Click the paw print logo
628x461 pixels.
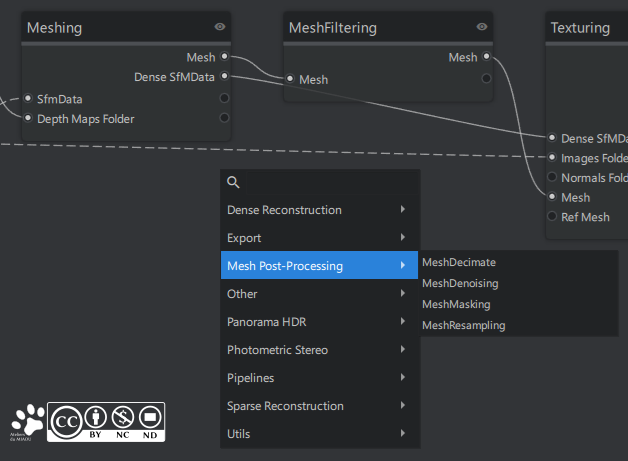(x=28, y=422)
